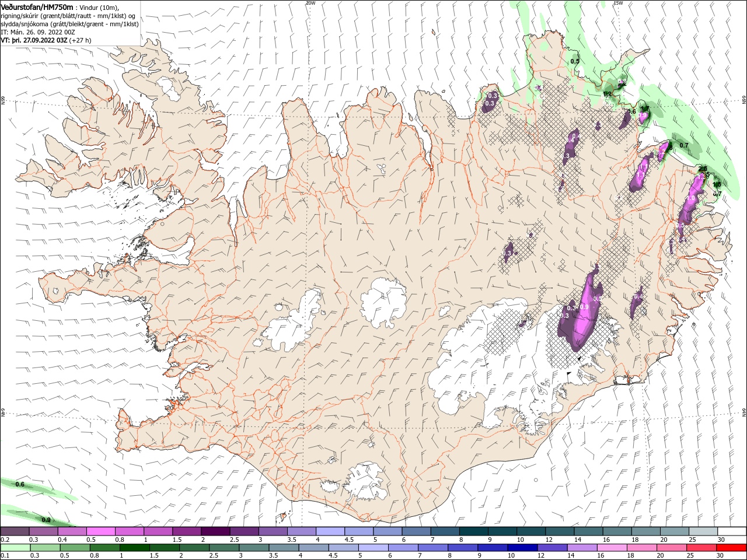Pick the pale grey 25 swatch in the snow scale
747x560 pixels.
point(704,531)
